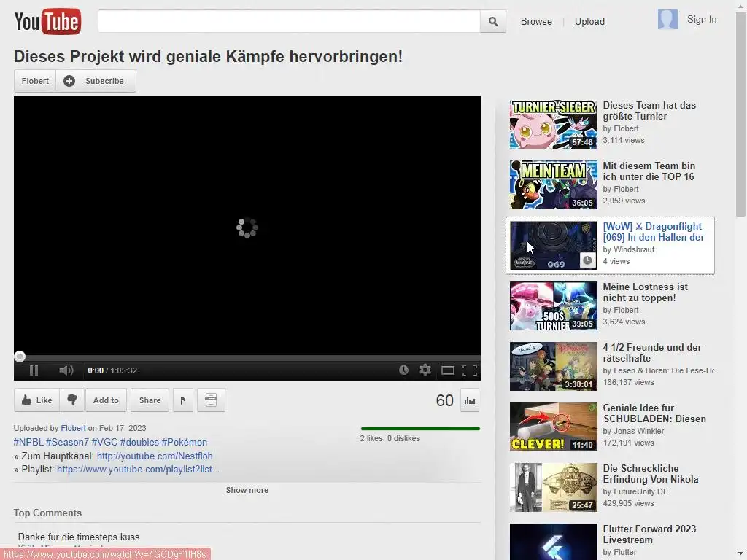747x560 pixels.
Task: Open the Upload menu item
Action: tap(589, 21)
